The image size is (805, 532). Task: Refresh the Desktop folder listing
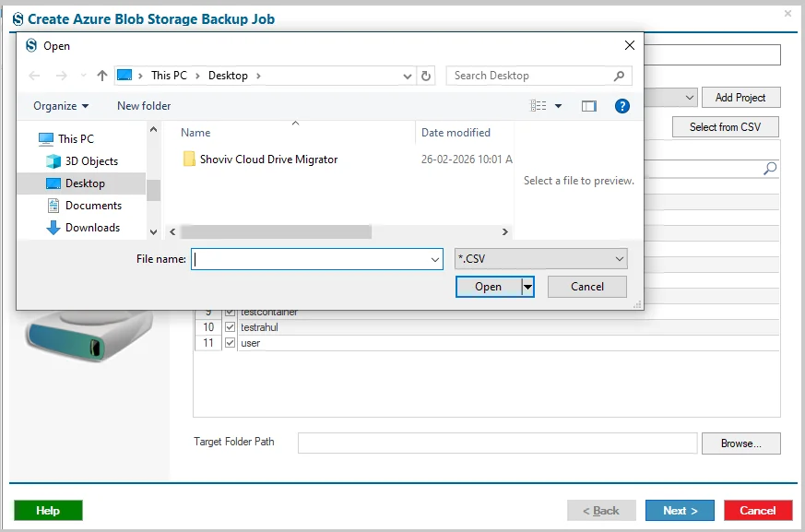tap(426, 76)
